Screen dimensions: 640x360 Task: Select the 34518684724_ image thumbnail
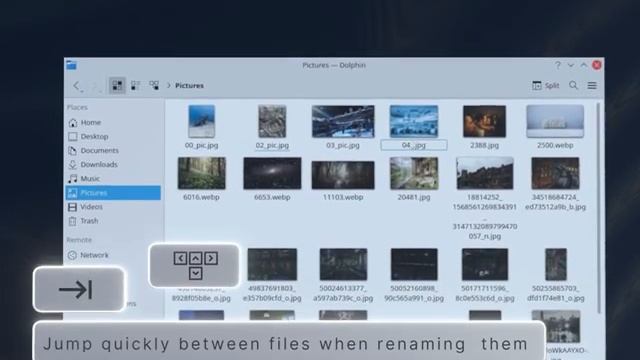555,173
